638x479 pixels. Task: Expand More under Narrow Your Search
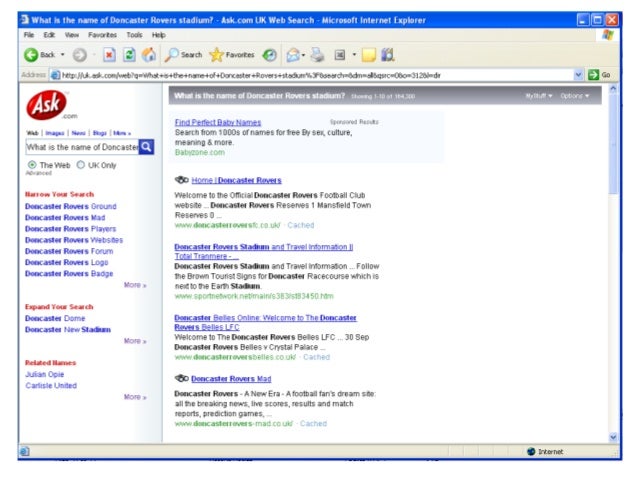click(135, 285)
